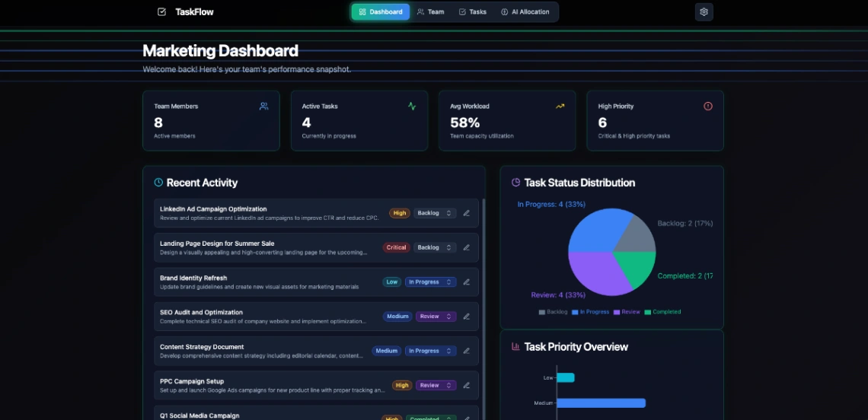Expand the SEO Audit Review status dropdown

(436, 317)
